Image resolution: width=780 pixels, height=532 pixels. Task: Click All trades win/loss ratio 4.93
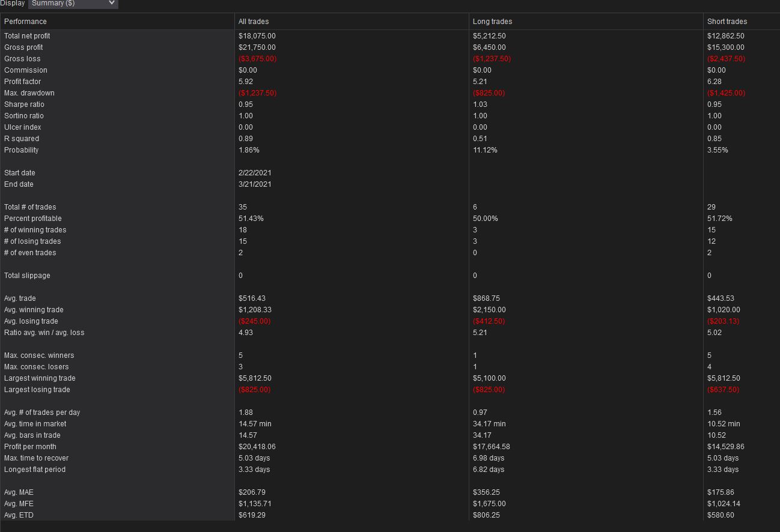pyautogui.click(x=246, y=333)
